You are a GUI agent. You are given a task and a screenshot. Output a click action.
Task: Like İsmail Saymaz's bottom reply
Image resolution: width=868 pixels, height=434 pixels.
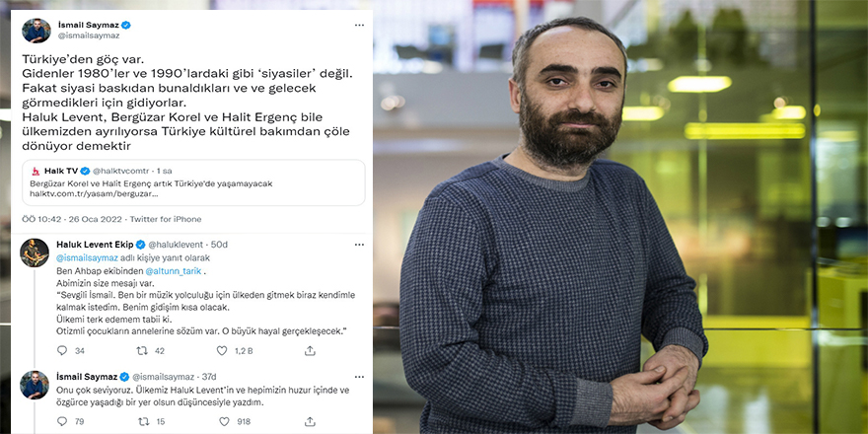click(224, 421)
